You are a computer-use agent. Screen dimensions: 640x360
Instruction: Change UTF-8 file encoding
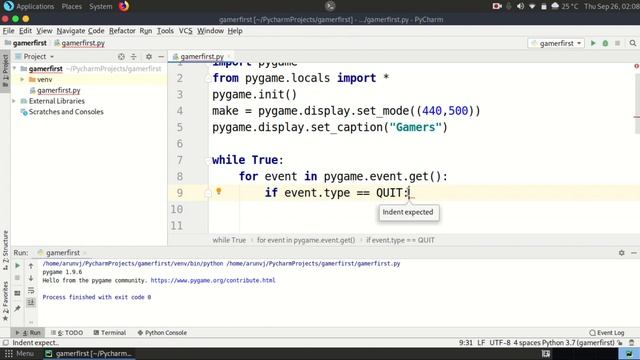[x=500, y=343]
